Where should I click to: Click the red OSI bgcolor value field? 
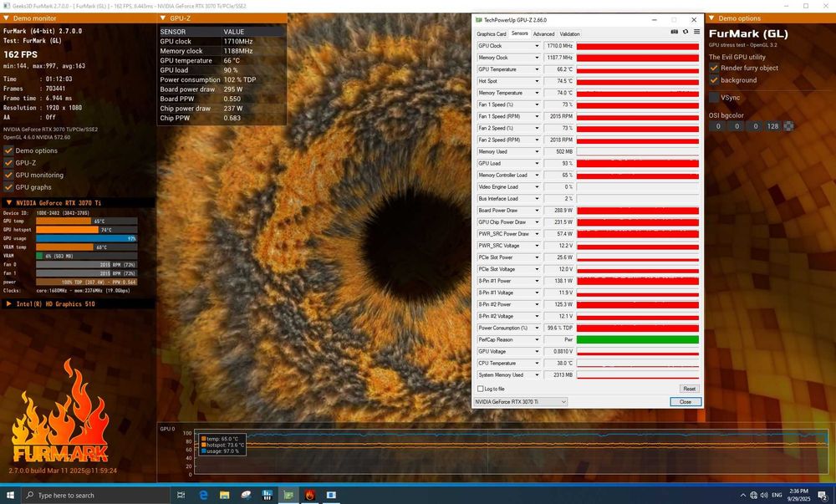click(x=718, y=126)
